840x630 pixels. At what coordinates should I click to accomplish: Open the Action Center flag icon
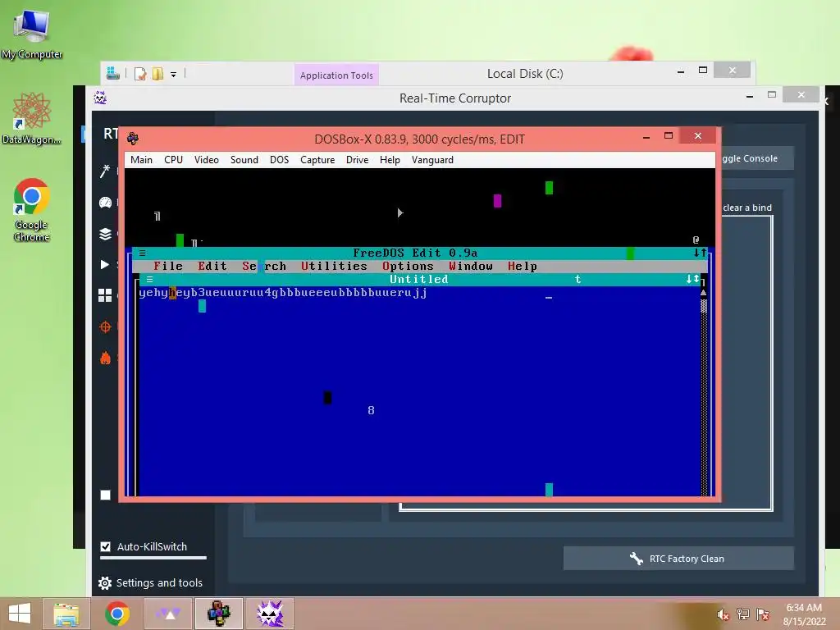click(x=763, y=614)
